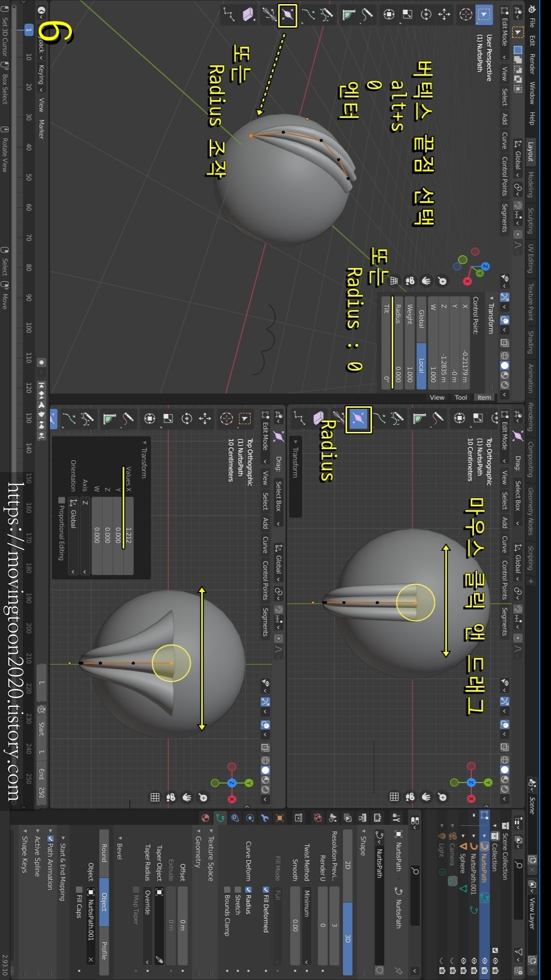Select the Move tool in User Perspective viewport
Image resolution: width=551 pixels, height=980 pixels.
[444, 15]
